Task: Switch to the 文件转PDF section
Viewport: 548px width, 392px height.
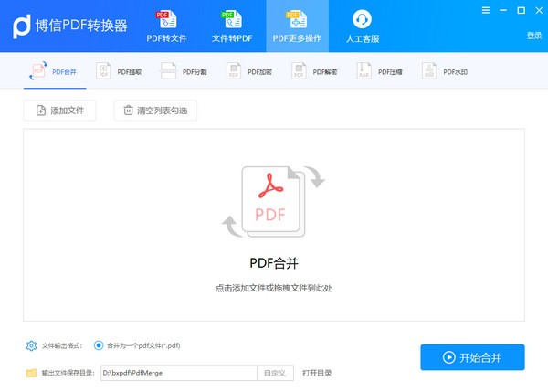Action: coord(230,26)
